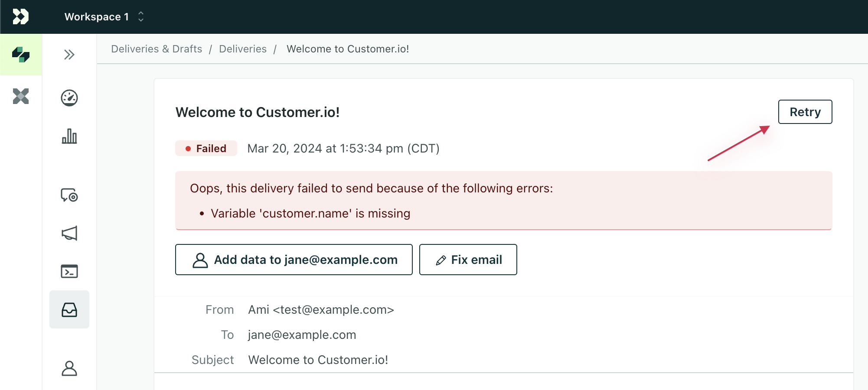Click the recipient address in the To row
868x390 pixels.
coord(302,335)
